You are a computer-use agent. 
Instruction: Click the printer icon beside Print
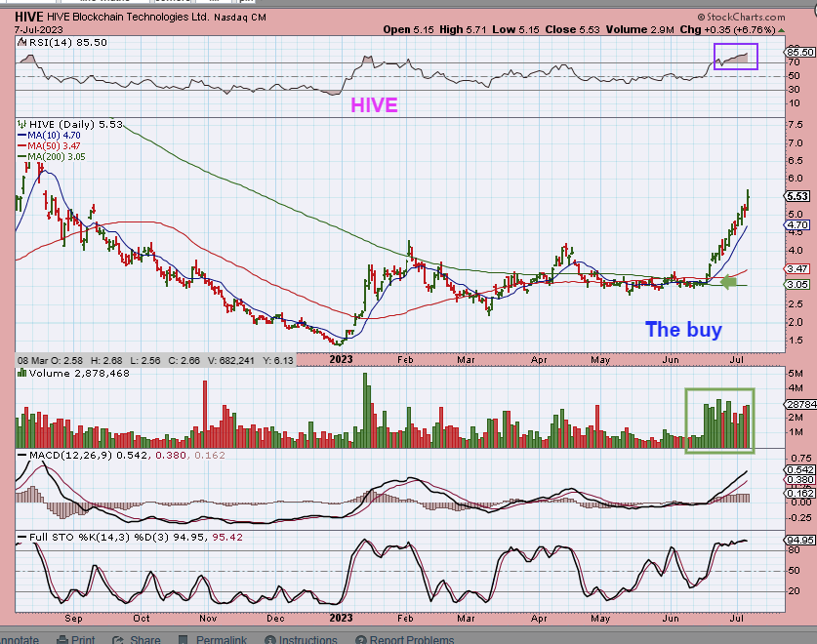62,639
